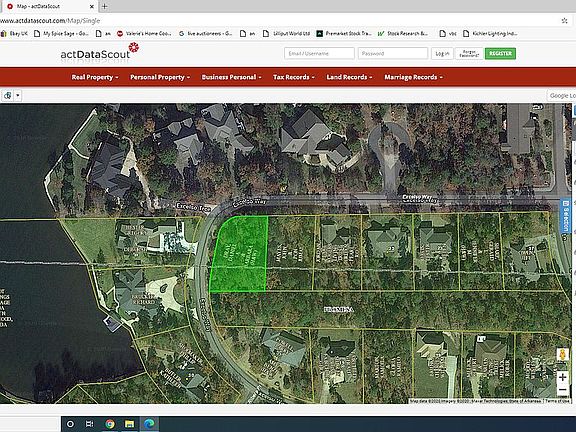Screen dimensions: 576x432
Task: Click the BUCKNER RICHARD parcel label
Action: tap(144, 299)
